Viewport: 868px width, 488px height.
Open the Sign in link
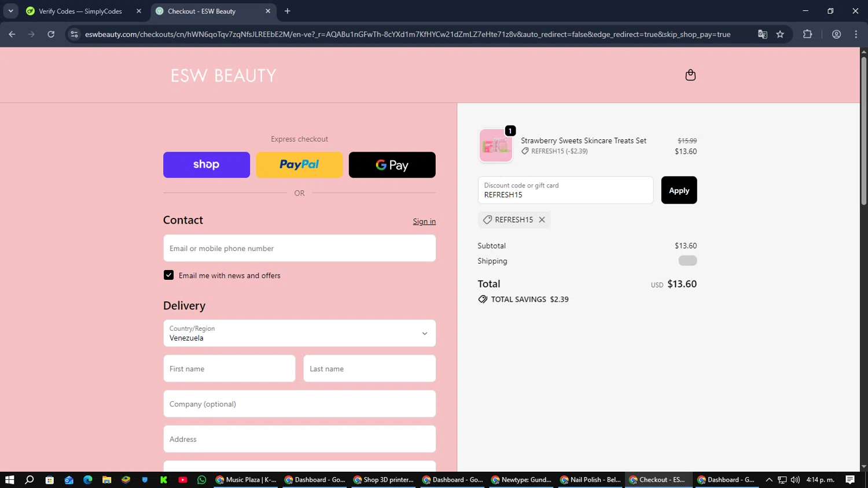click(424, 221)
